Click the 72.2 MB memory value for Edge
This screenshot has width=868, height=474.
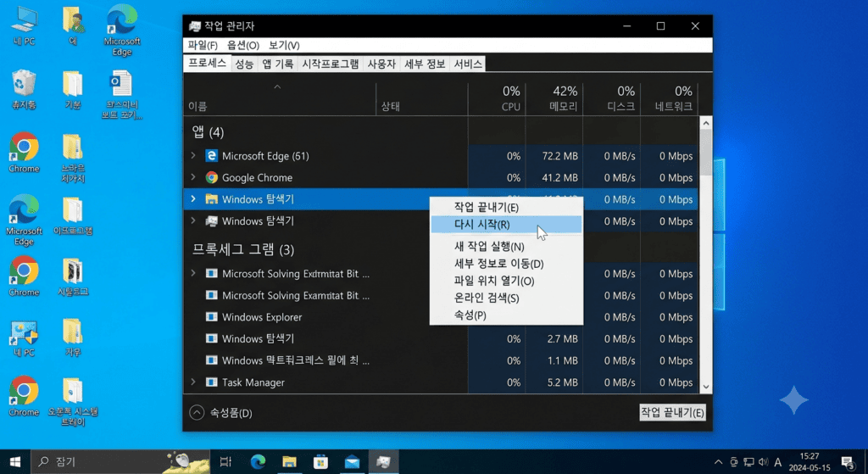(x=559, y=156)
